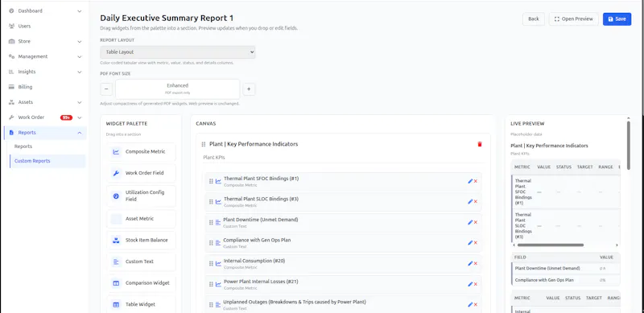Edit Thermal Plant SLOC Bindings (#3) widget
Viewport: 644px width, 313px height.
point(470,202)
